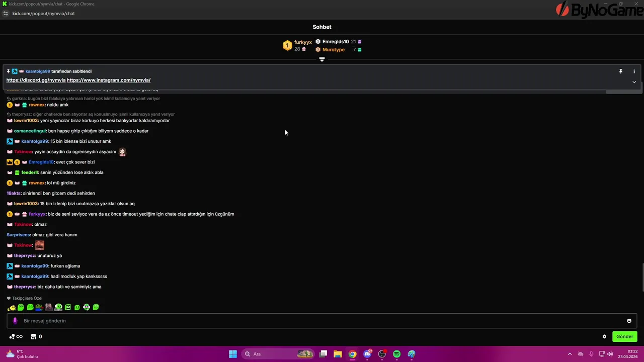Open feederll's user card
This screenshot has height=362, width=644.
click(30, 172)
